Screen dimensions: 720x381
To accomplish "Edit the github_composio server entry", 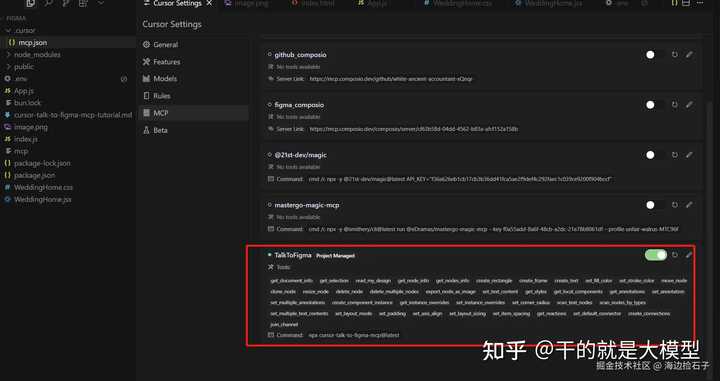I will point(689,55).
